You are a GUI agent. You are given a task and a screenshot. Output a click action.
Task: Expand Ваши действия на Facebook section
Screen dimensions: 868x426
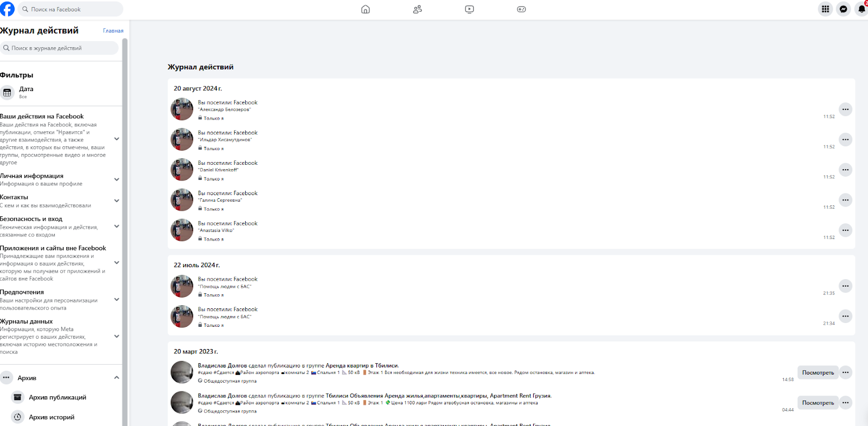pos(116,139)
